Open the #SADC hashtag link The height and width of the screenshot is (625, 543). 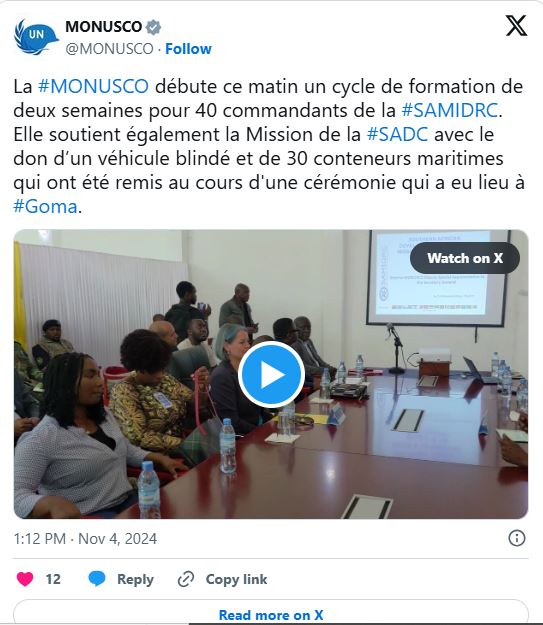pos(397,134)
